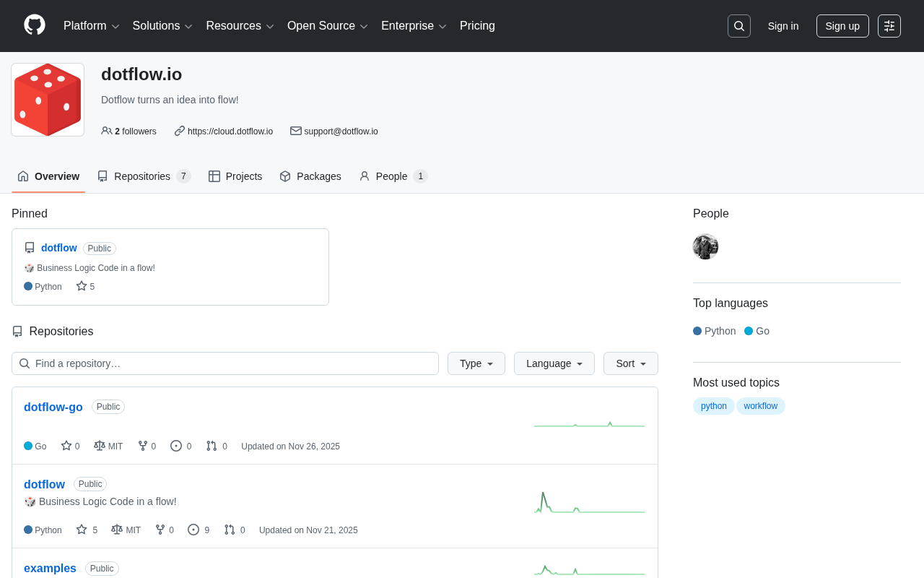Click stargazers star on pinned dotflow card
924x578 pixels.
(82, 287)
